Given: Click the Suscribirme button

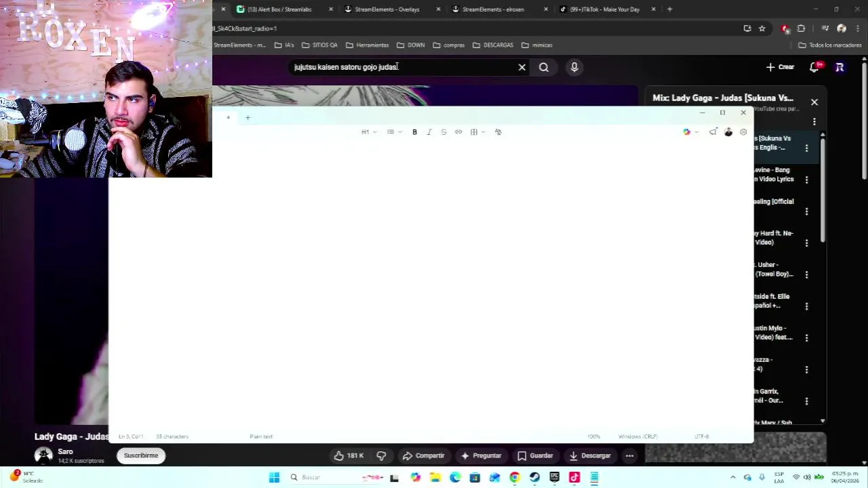Looking at the screenshot, I should click(141, 455).
